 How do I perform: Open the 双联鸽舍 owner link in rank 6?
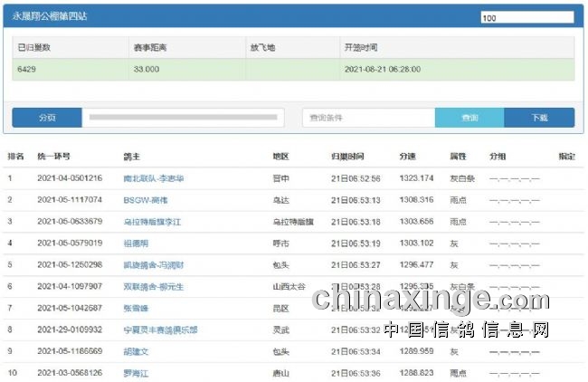click(x=153, y=287)
